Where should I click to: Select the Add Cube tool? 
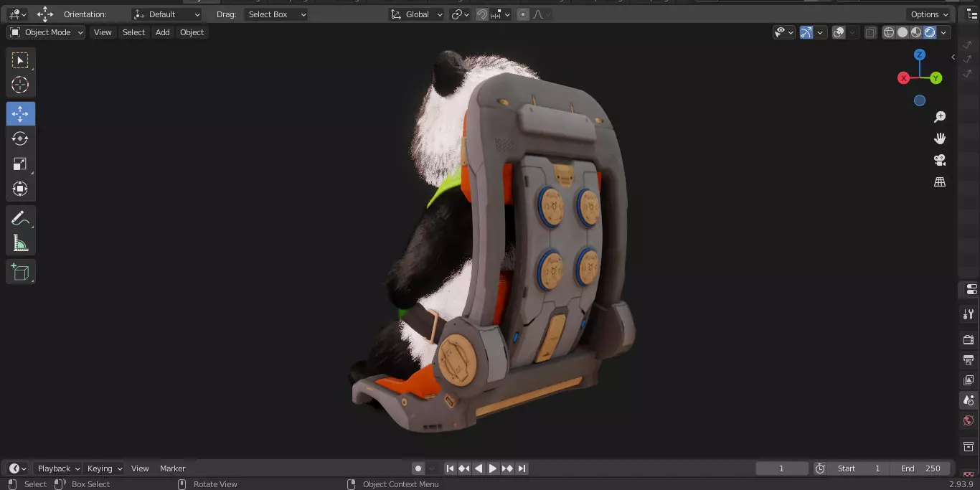click(20, 273)
